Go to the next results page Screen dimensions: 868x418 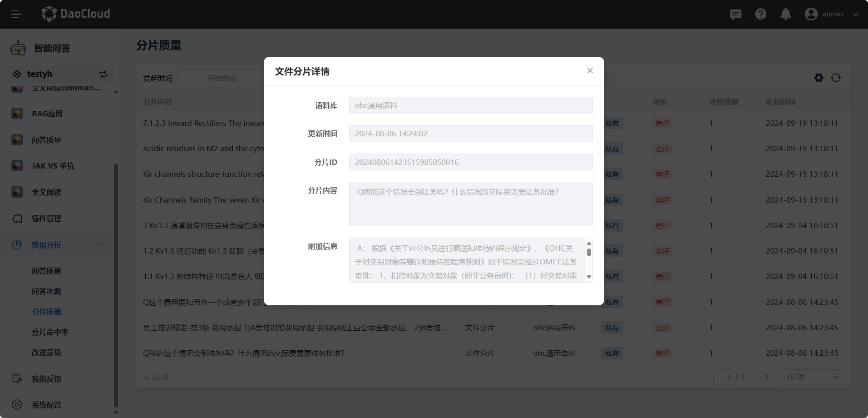(766, 377)
